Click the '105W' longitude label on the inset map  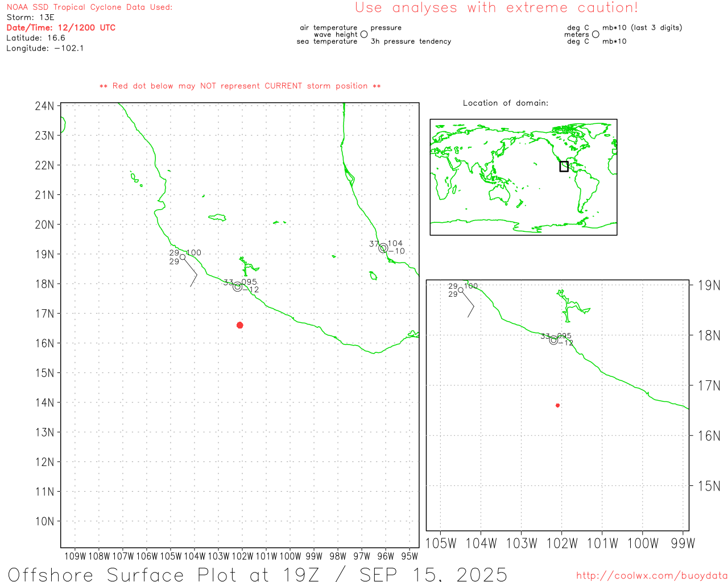[x=441, y=543]
